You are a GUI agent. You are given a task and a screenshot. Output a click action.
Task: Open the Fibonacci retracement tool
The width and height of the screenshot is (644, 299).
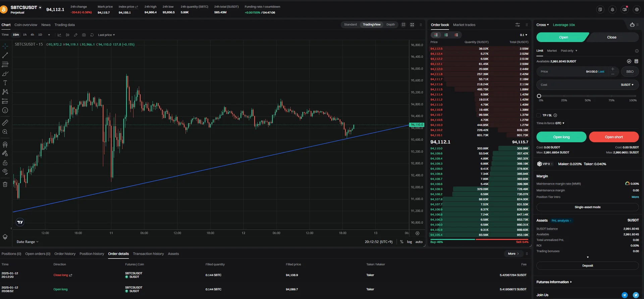tap(5, 64)
